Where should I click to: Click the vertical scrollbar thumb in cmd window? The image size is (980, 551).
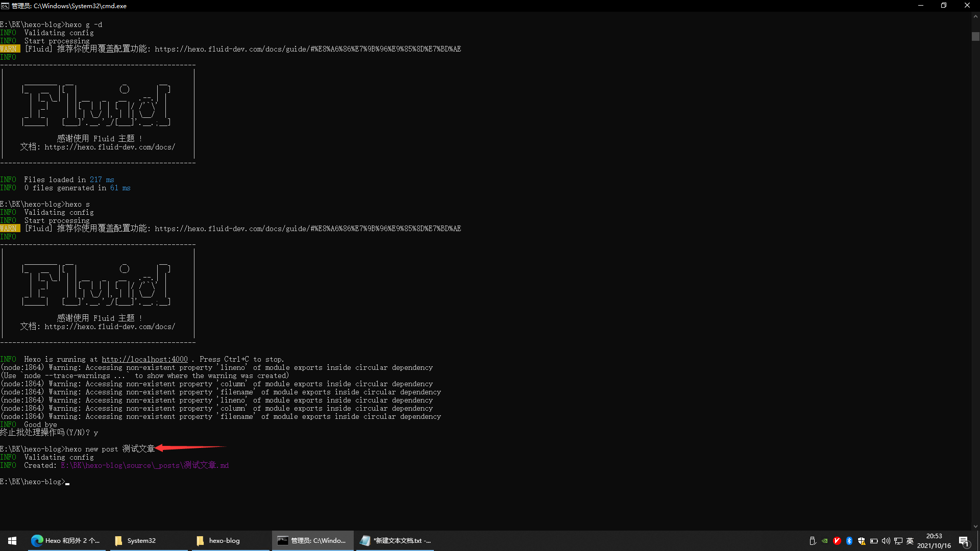pyautogui.click(x=975, y=36)
